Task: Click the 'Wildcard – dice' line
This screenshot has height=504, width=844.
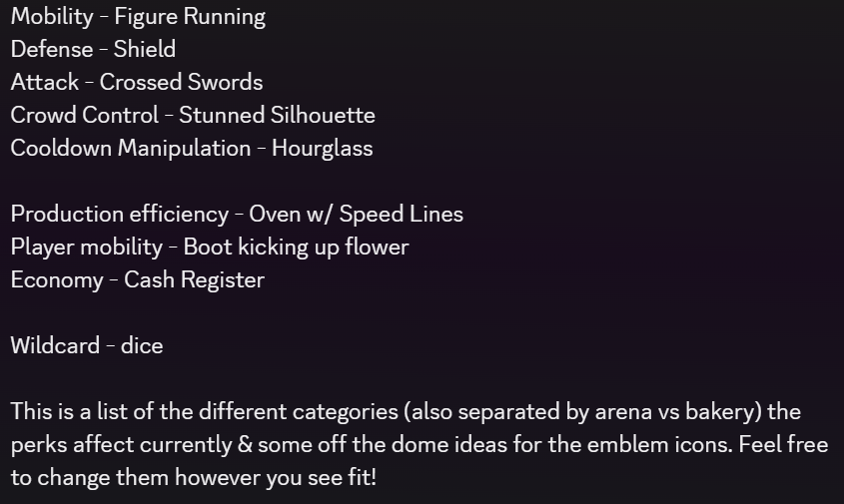Action: coord(87,346)
